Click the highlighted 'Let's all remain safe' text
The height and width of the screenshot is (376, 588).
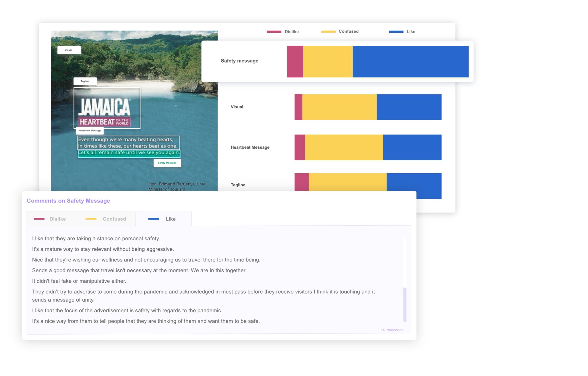click(x=129, y=153)
